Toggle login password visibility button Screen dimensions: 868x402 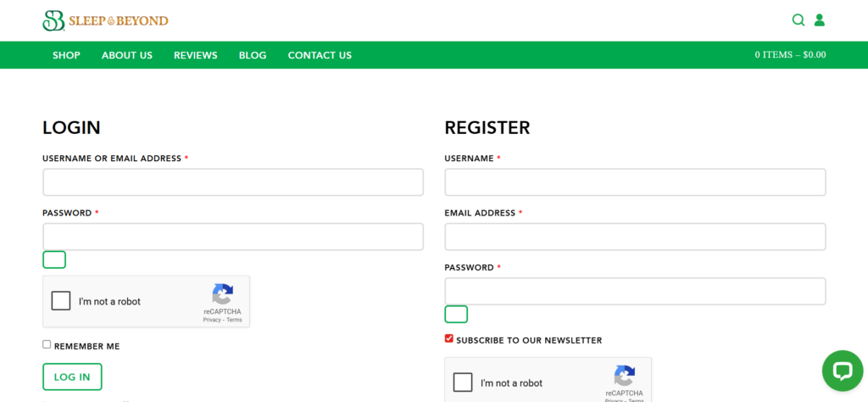tap(54, 260)
